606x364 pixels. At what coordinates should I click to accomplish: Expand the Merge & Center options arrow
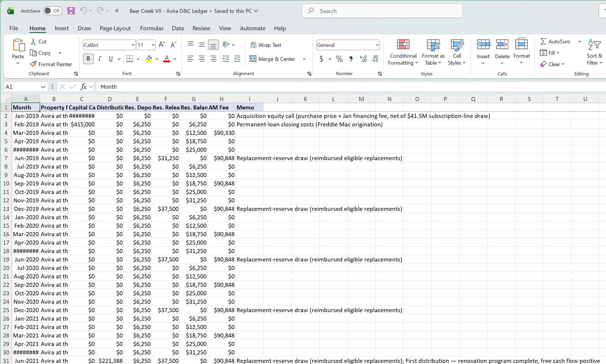click(x=304, y=59)
